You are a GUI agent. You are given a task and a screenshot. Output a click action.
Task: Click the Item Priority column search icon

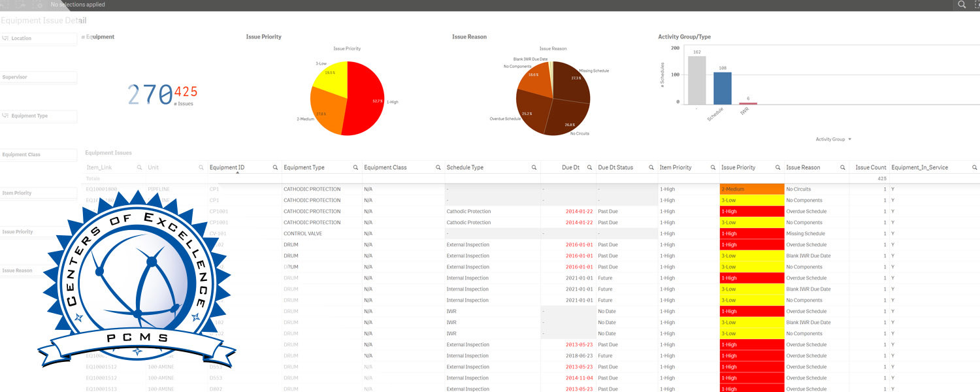713,168
